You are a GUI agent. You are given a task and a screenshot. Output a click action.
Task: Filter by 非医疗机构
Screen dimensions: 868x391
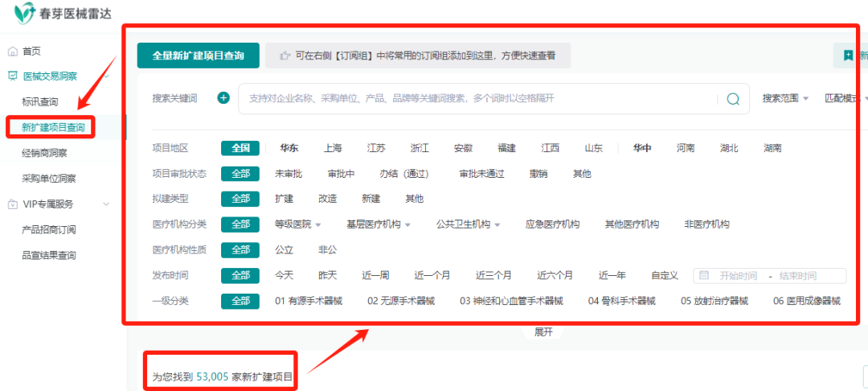click(x=707, y=224)
